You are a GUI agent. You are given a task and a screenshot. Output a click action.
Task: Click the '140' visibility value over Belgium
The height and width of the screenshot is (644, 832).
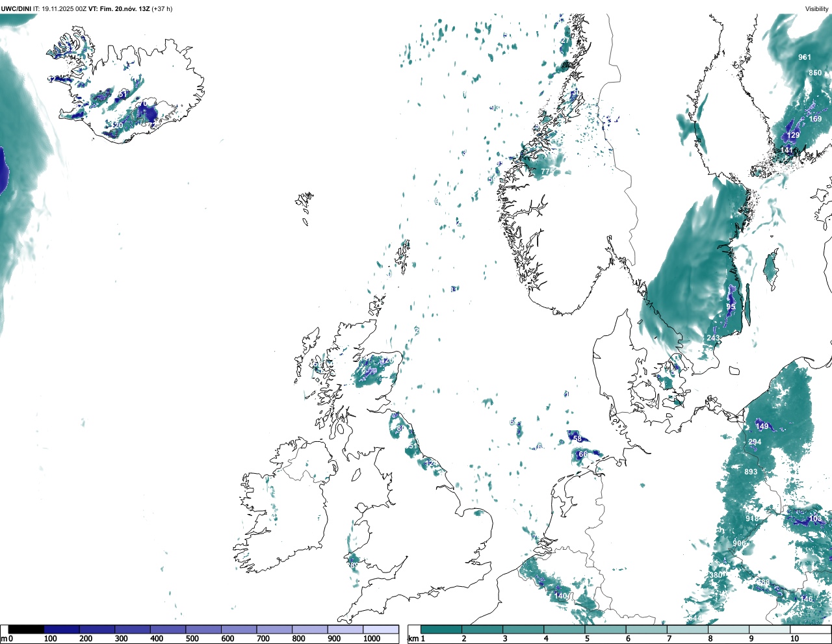(560, 596)
